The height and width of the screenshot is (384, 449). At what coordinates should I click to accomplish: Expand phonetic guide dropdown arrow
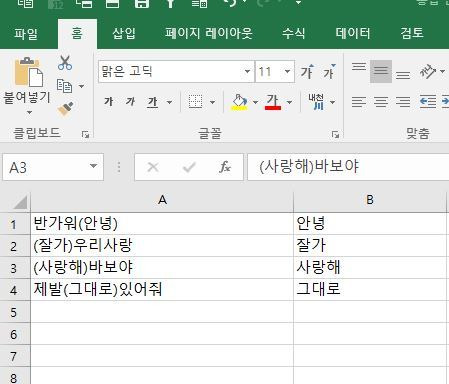[332, 102]
